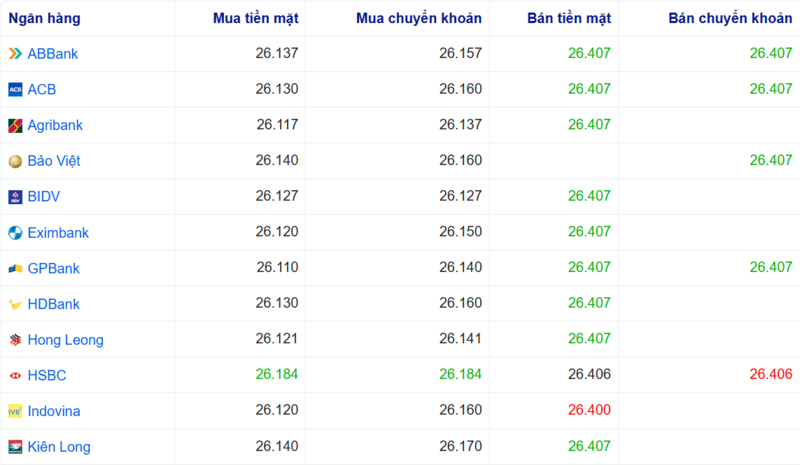Viewport: 800px width, 465px height.
Task: Select GPBank cash buy value 26.110
Action: tap(278, 267)
